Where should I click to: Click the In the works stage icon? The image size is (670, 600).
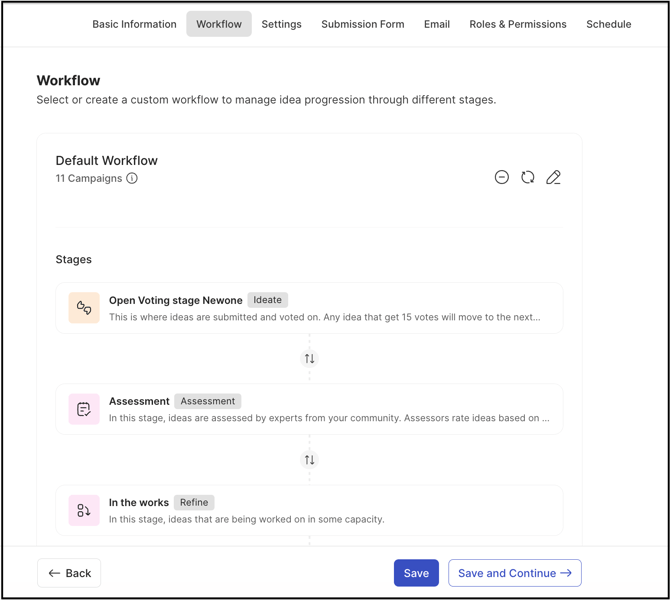[x=84, y=510]
